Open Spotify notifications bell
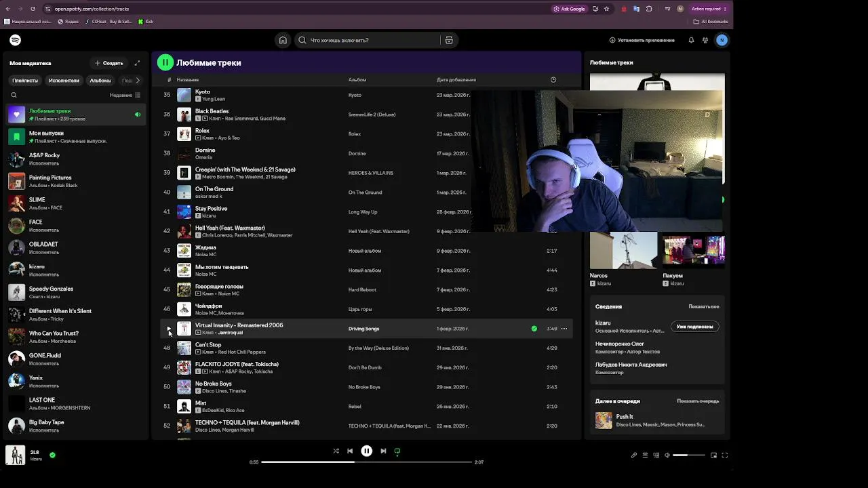Screen dimensions: 868x488 pos(691,40)
